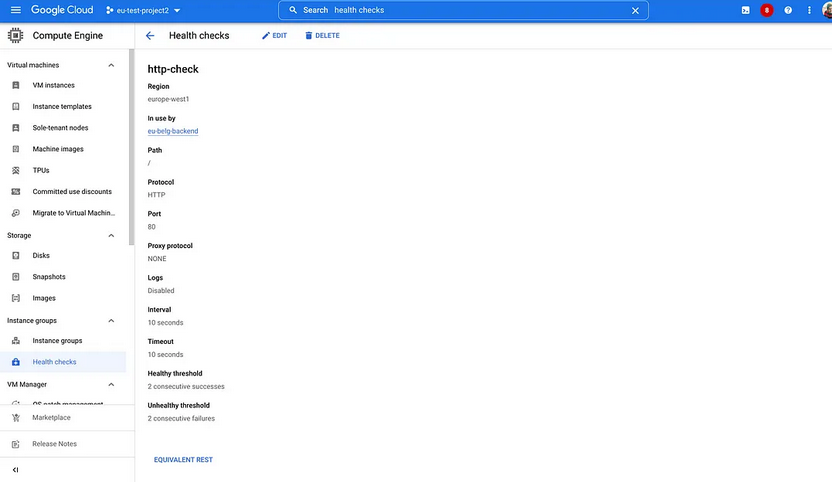Open the eu-belg-backend link
Viewport: 832px width, 482px height.
coord(173,131)
